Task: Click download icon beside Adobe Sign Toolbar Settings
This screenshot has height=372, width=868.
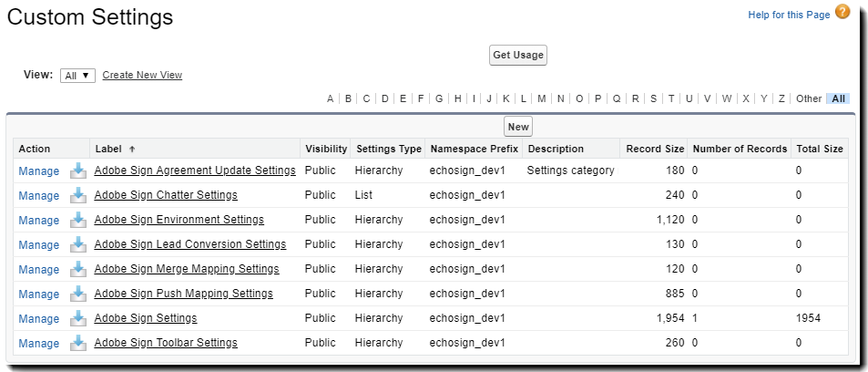Action: (77, 343)
